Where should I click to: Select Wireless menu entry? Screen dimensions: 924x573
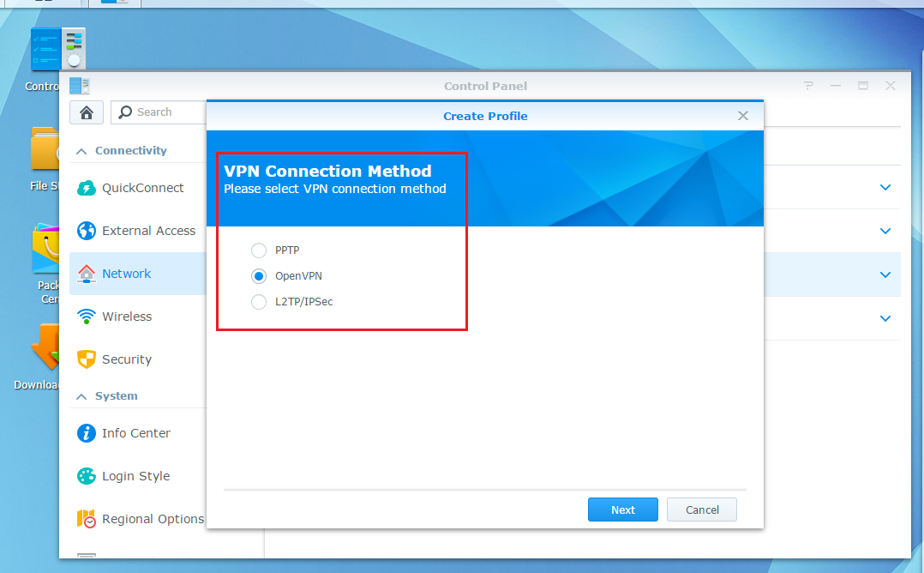tap(127, 317)
